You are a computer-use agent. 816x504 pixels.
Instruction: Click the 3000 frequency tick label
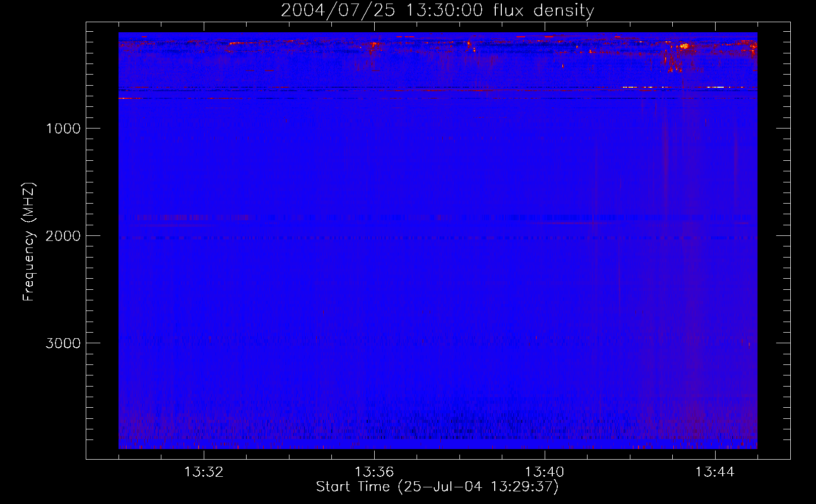pos(63,343)
